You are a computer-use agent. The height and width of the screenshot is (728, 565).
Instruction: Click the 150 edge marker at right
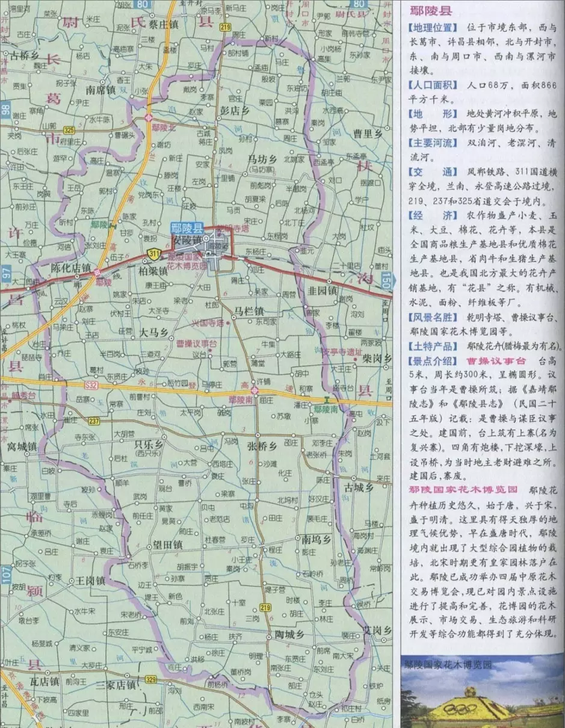click(387, 280)
